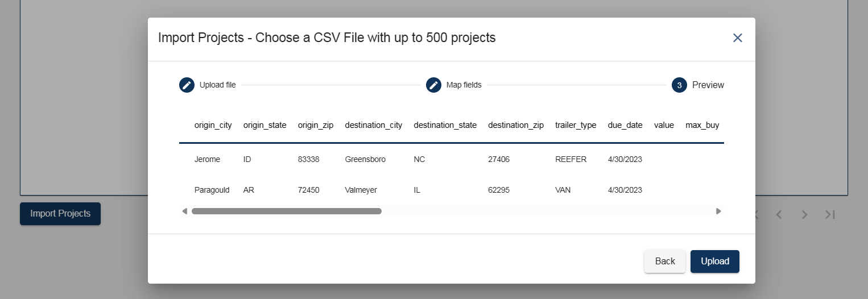The image size is (868, 299).
Task: Select the Paragould row origin city cell
Action: click(x=212, y=190)
